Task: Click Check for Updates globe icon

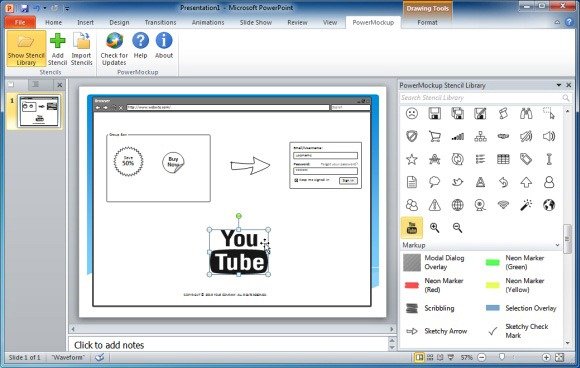Action: point(114,41)
